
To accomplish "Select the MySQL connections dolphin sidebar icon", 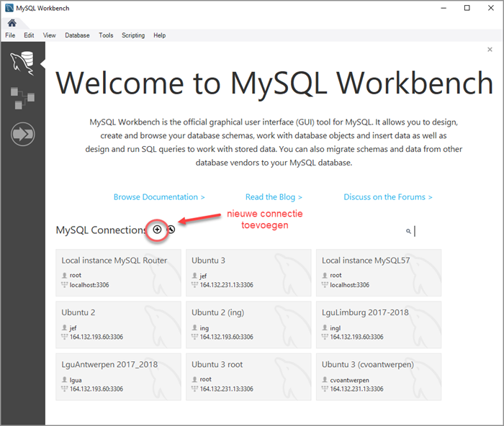I will point(22,63).
